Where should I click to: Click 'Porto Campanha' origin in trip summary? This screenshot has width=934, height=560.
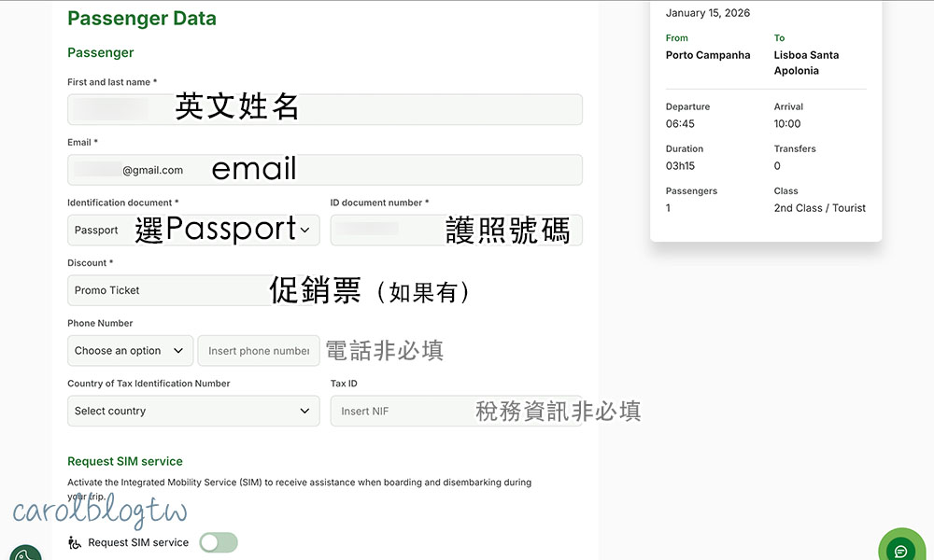click(x=708, y=55)
